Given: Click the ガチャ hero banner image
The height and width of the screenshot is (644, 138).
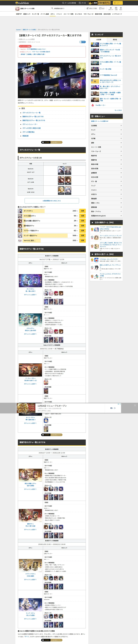Looking at the screenshot, I should click(52, 80).
